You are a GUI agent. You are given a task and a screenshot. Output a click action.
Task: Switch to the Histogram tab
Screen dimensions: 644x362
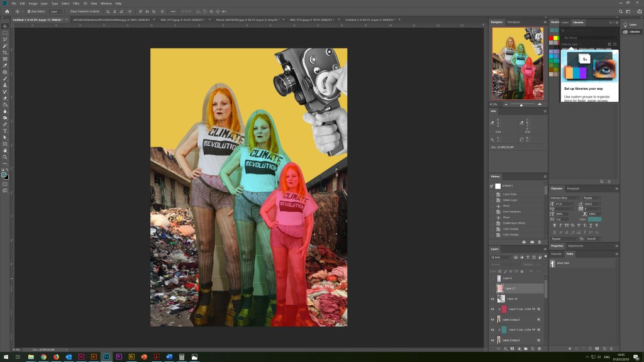(x=514, y=22)
